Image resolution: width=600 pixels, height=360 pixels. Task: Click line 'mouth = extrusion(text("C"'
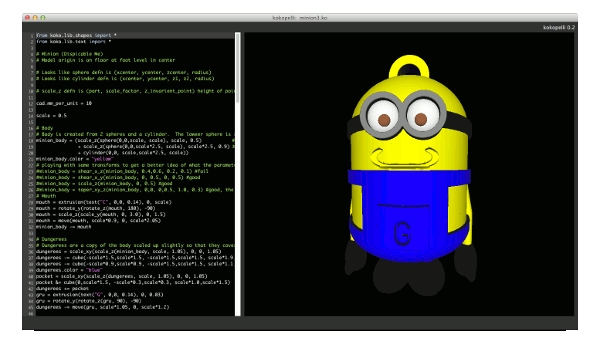(104, 202)
